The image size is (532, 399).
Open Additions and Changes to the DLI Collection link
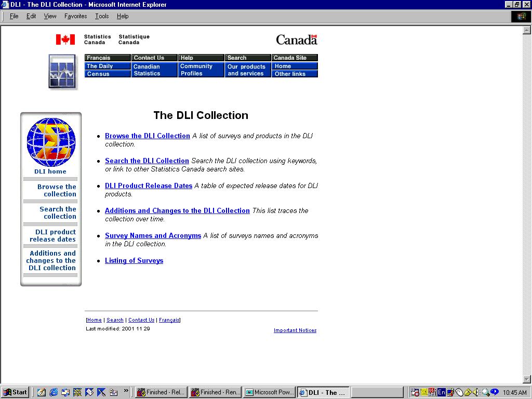click(x=177, y=210)
